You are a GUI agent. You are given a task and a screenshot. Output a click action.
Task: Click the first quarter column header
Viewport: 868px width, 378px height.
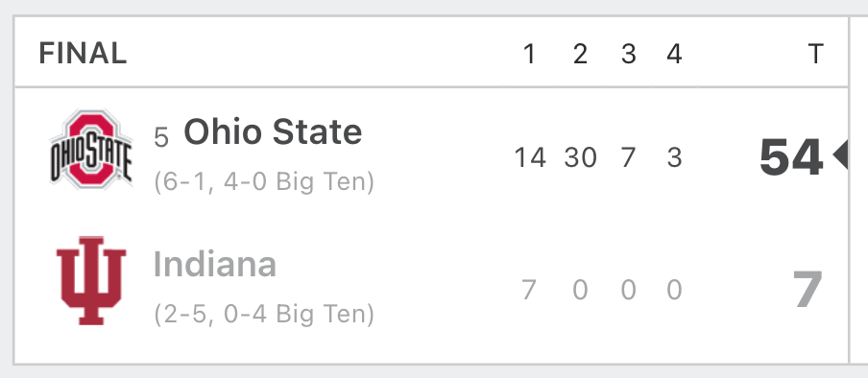pos(530,55)
